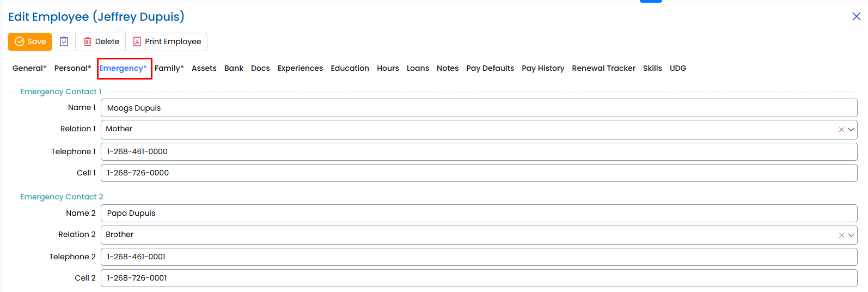Expand the Relation 2 dropdown arrow
This screenshot has height=292, width=868.
pos(851,235)
